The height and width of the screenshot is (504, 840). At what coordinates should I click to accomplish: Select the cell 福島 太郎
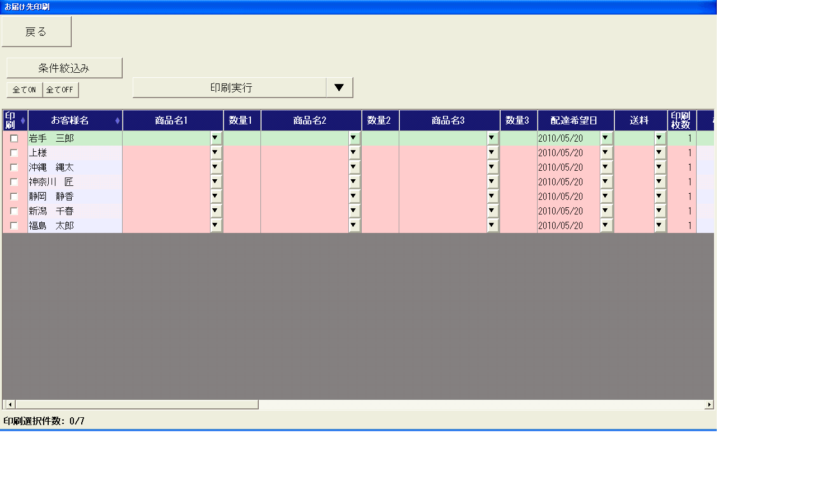pyautogui.click(x=75, y=226)
